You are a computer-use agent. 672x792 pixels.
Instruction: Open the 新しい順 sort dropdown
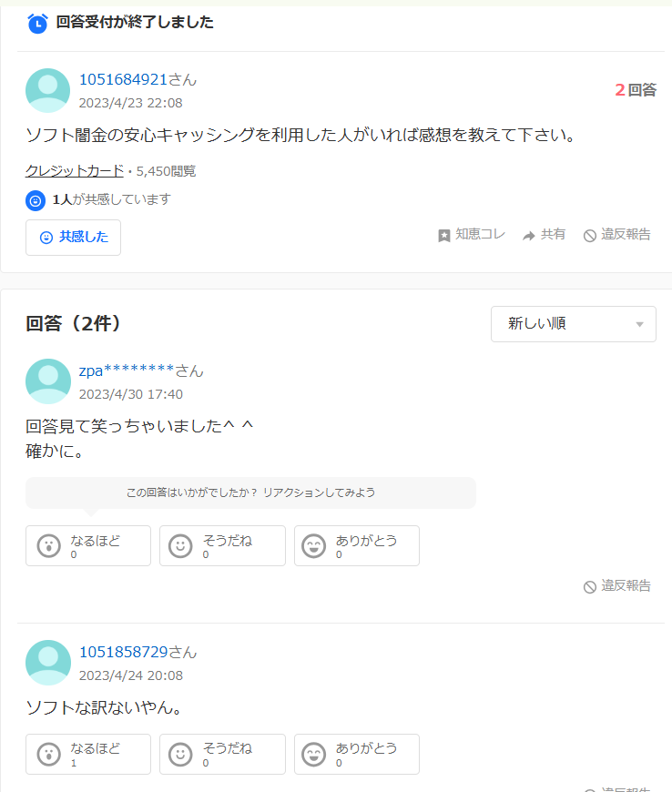[x=574, y=324]
